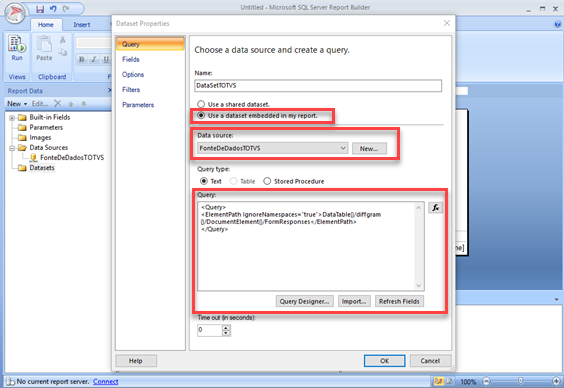The height and width of the screenshot is (388, 564).
Task: Close the Dataset Properties dialog with X
Action: (447, 23)
